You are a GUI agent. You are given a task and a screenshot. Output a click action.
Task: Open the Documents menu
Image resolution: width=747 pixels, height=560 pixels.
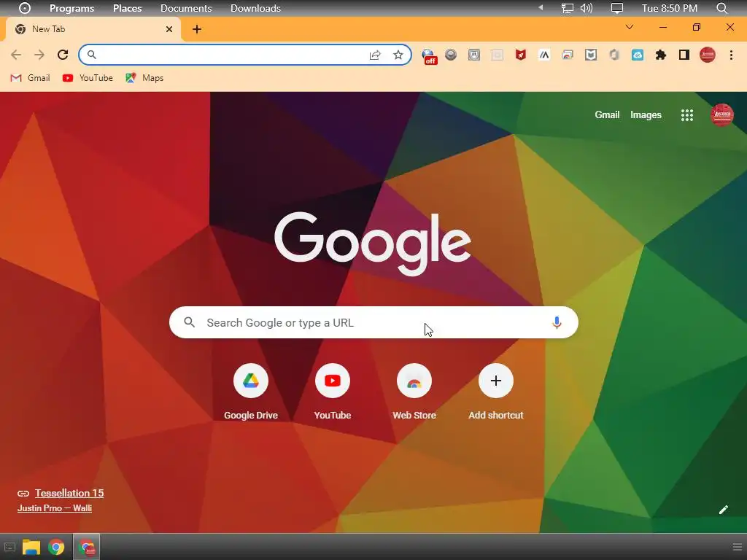tap(186, 8)
